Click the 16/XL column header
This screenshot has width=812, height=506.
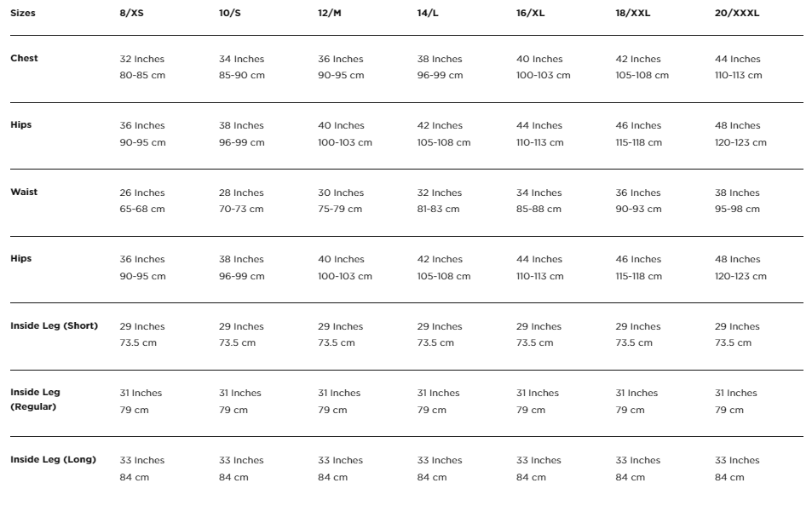click(x=530, y=13)
